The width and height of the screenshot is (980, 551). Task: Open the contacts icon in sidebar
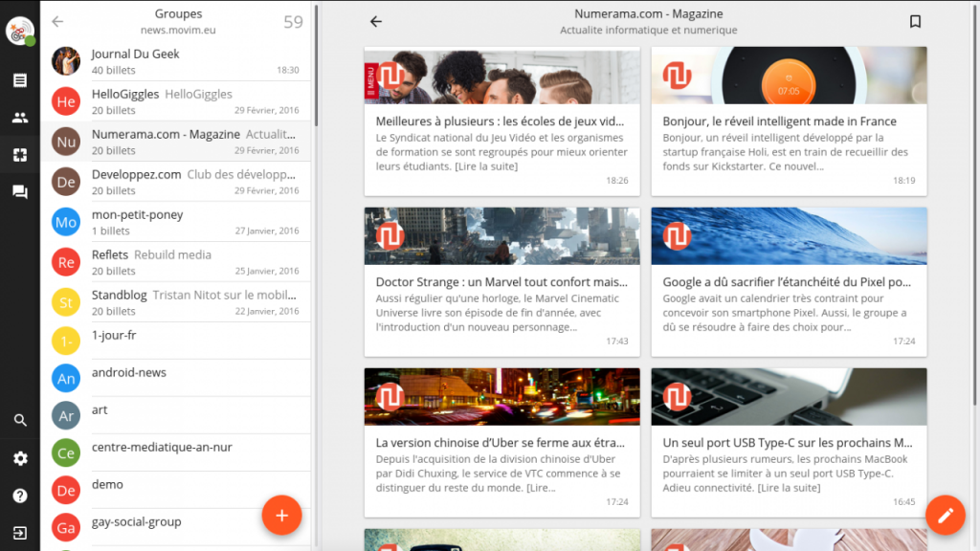tap(20, 118)
